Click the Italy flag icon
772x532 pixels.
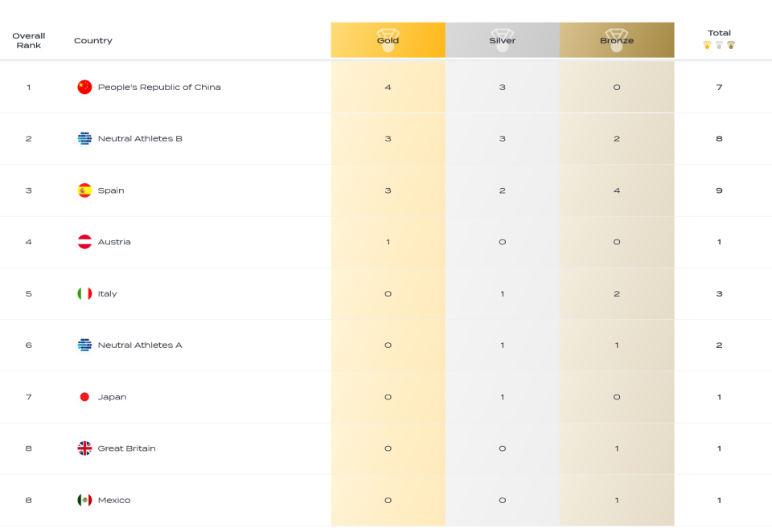(x=84, y=294)
